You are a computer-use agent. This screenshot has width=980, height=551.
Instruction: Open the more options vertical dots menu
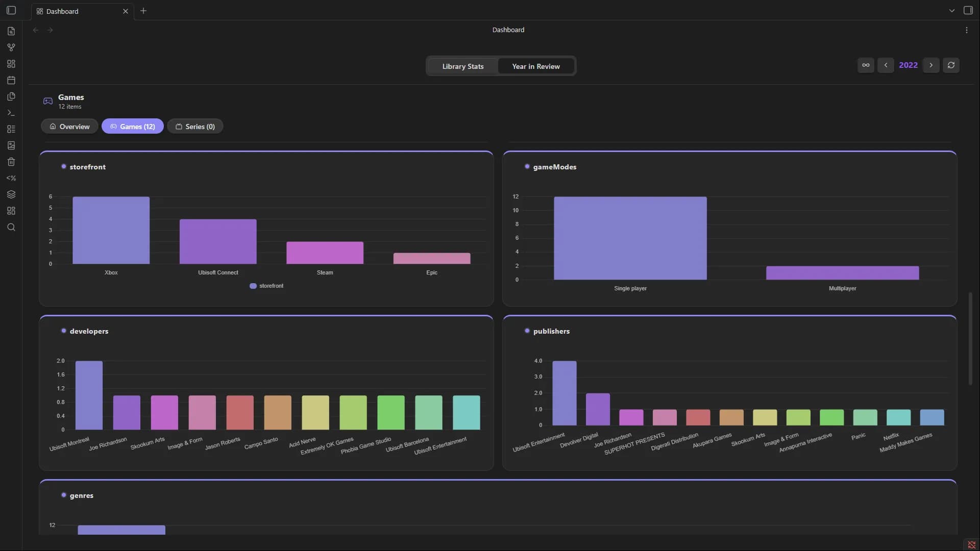pyautogui.click(x=967, y=30)
